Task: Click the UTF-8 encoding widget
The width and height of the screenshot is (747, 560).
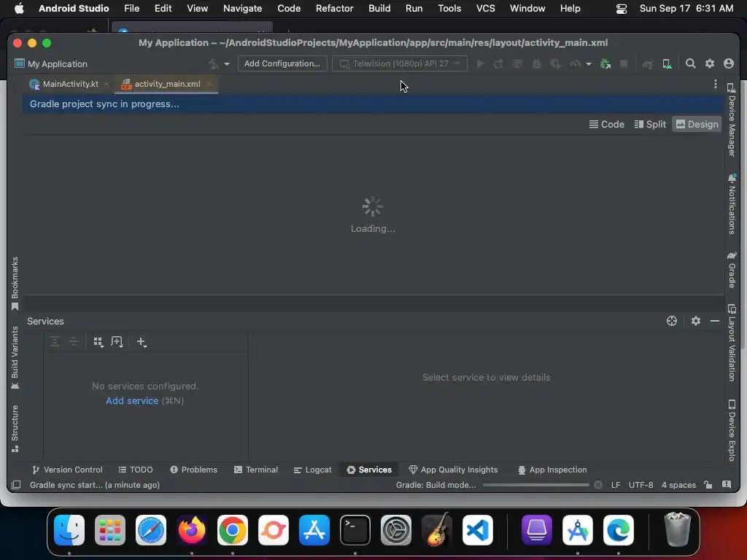Action: click(640, 485)
